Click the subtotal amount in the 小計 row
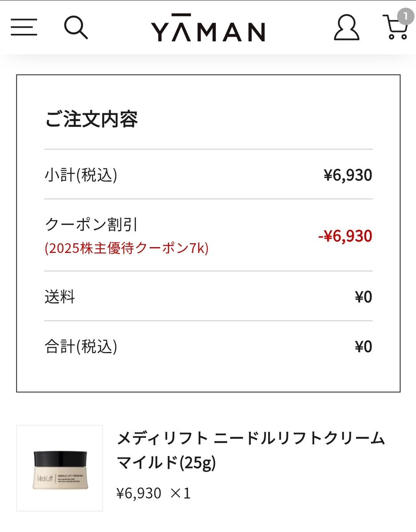Image resolution: width=416 pixels, height=532 pixels. pyautogui.click(x=348, y=175)
